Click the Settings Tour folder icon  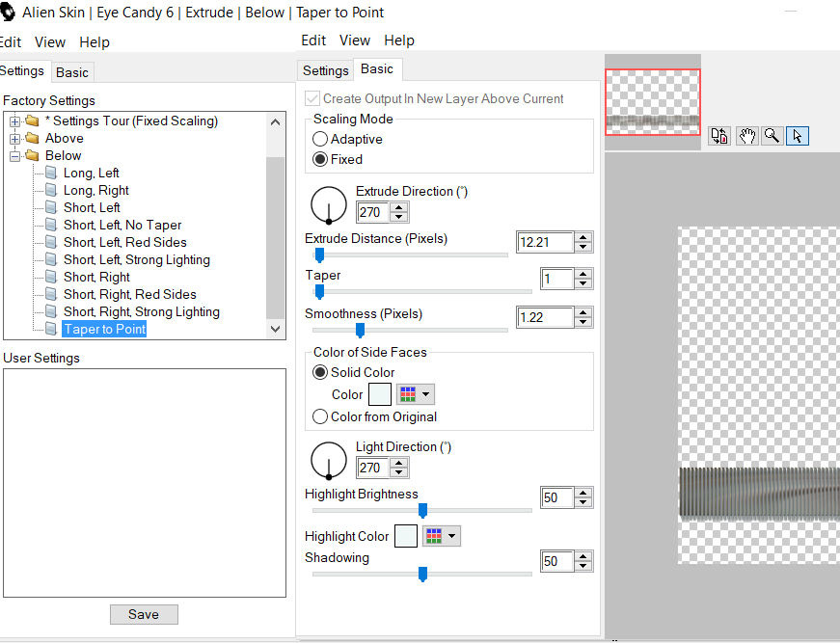(x=33, y=121)
